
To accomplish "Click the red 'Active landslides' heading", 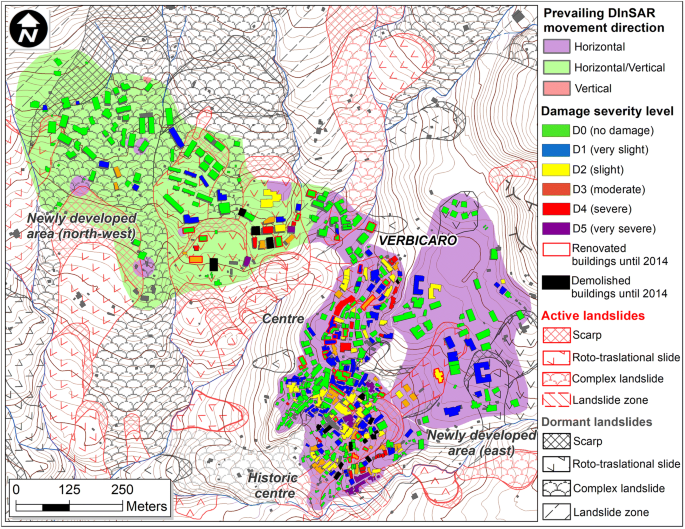I will coord(593,315).
